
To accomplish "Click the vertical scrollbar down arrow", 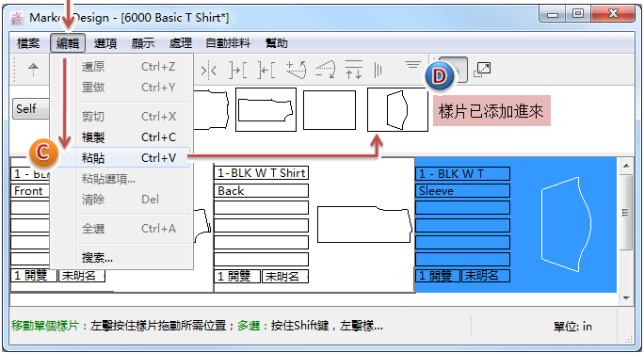I will [x=626, y=298].
